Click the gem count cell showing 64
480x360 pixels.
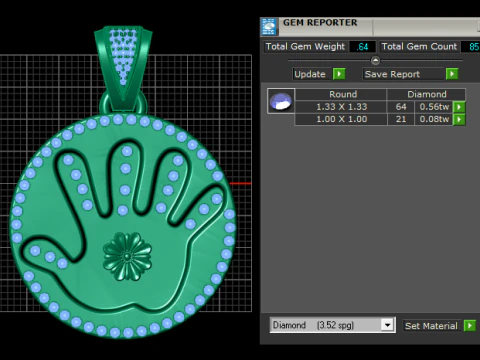[401, 107]
